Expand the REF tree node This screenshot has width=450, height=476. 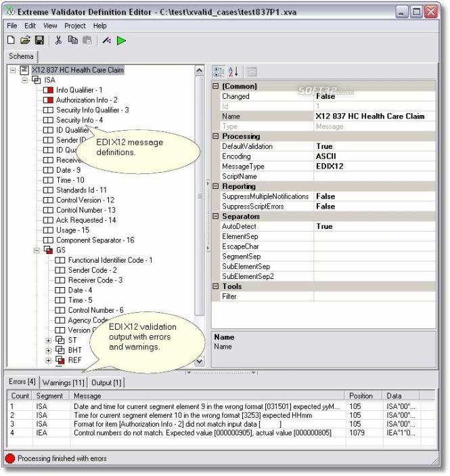pyautogui.click(x=48, y=361)
